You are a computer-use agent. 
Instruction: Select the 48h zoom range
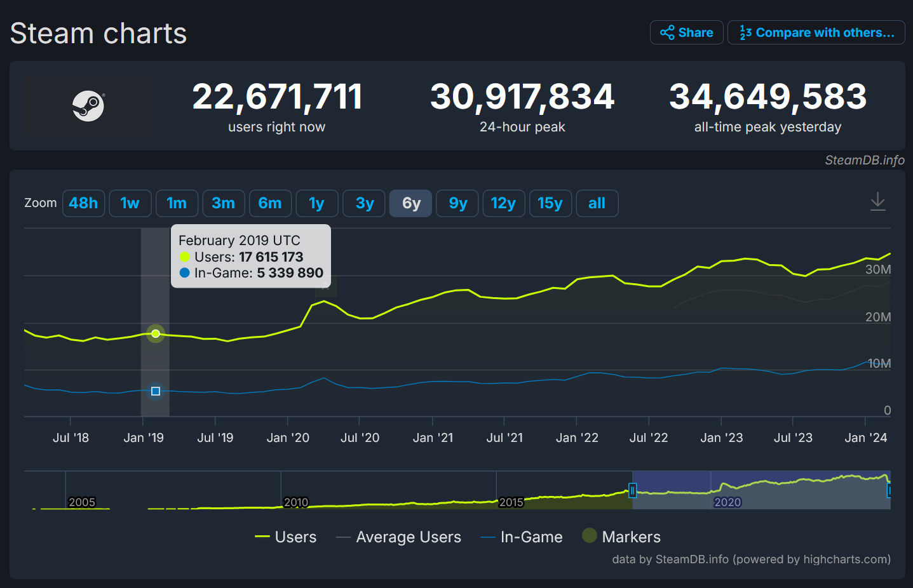coord(83,203)
